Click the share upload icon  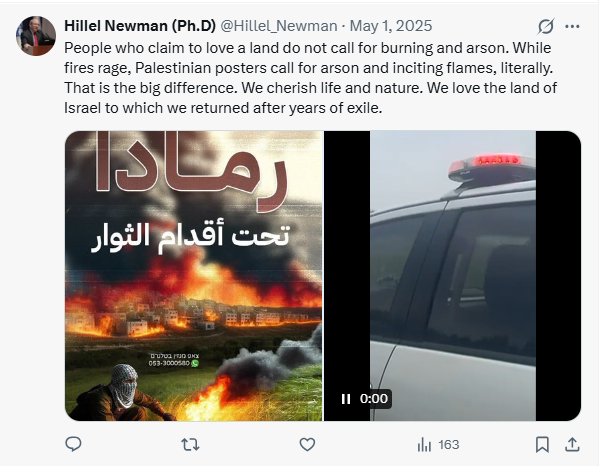572,445
